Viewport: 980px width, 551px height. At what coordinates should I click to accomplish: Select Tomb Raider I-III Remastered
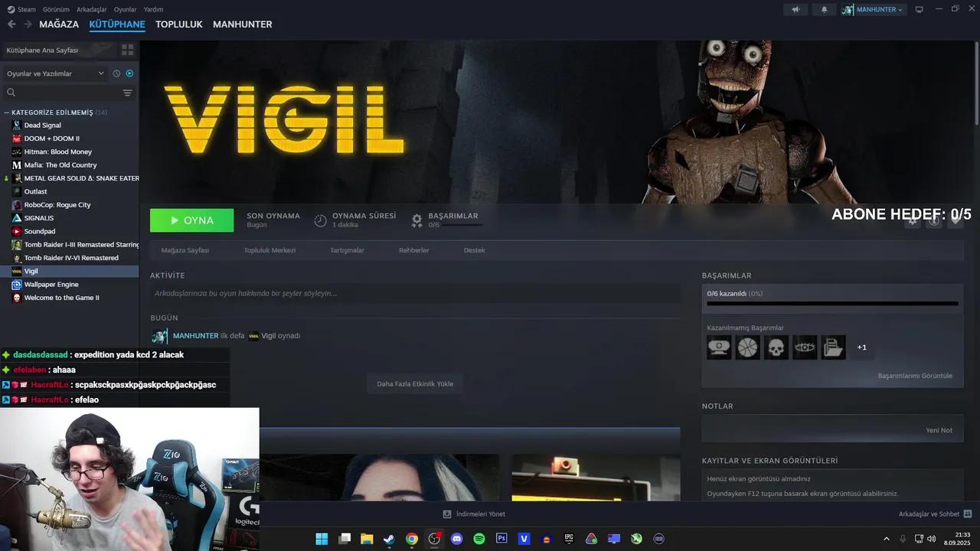tap(70, 244)
